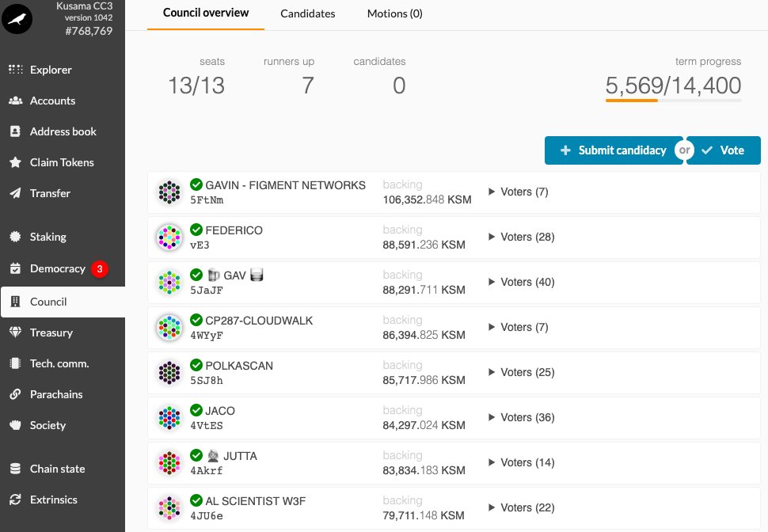Click POLKASCAN's account identicon
This screenshot has height=532, width=768.
(169, 372)
